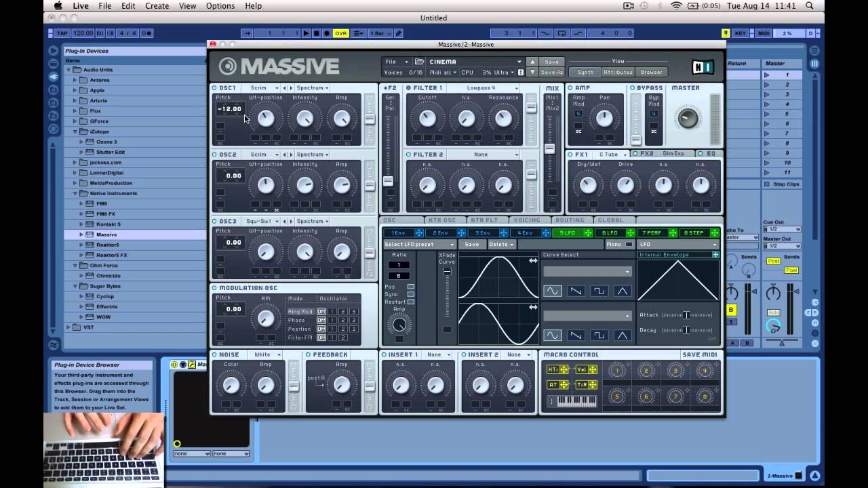The image size is (868, 488).
Task: Switch to the Attributes view
Action: pyautogui.click(x=618, y=72)
